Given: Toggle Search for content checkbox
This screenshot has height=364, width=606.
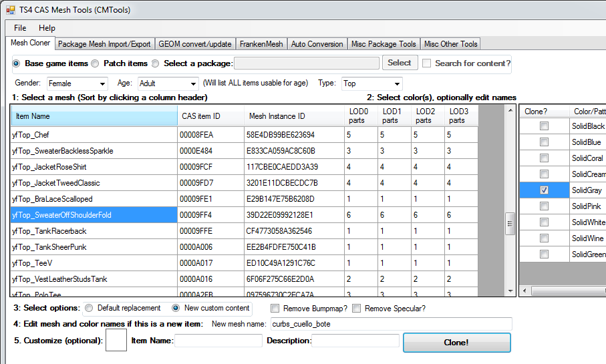Looking at the screenshot, I should coord(426,63).
